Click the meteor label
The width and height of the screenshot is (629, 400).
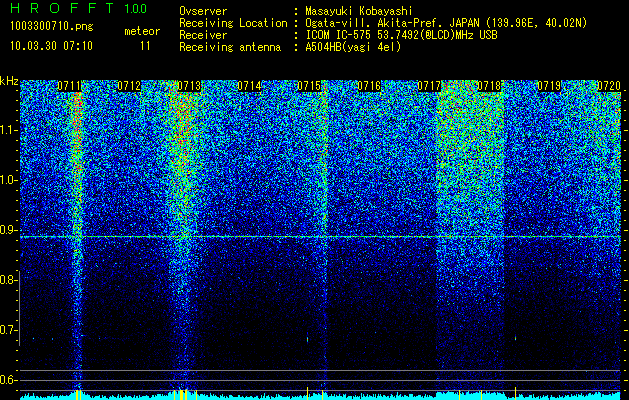pos(142,31)
